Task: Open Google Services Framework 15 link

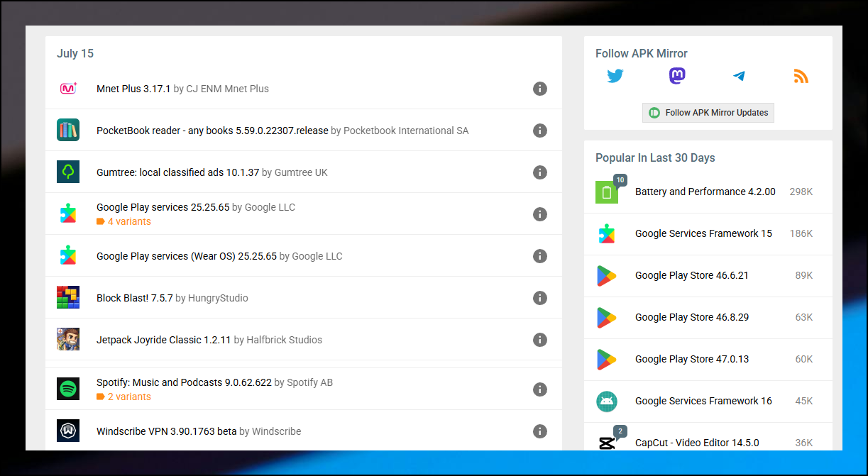Action: (x=703, y=233)
